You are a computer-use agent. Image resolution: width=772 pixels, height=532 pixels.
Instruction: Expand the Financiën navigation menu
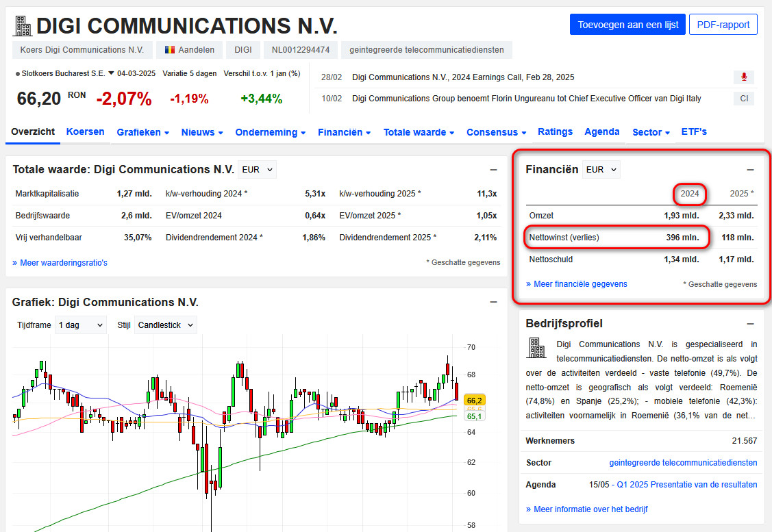344,132
